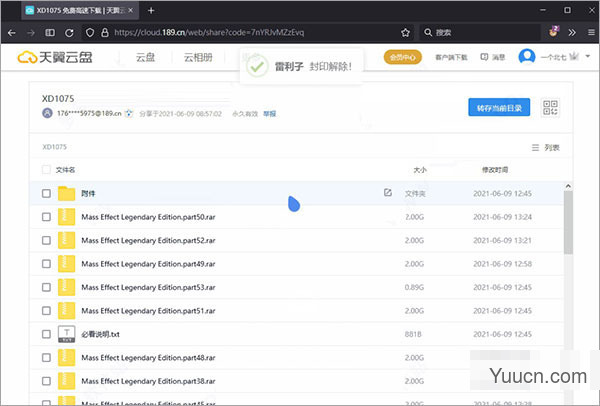Open a new browser tab with plus
This screenshot has height=406, width=600.
click(151, 11)
